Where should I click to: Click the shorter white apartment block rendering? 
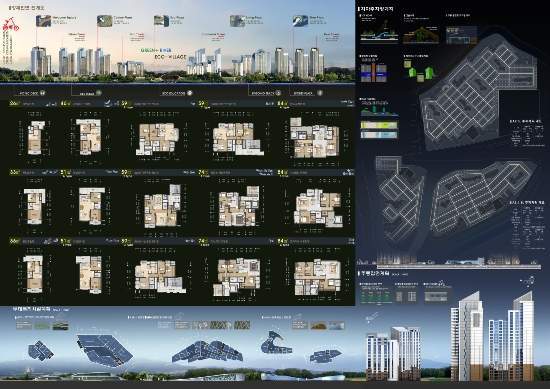pyautogui.click(x=393, y=354)
